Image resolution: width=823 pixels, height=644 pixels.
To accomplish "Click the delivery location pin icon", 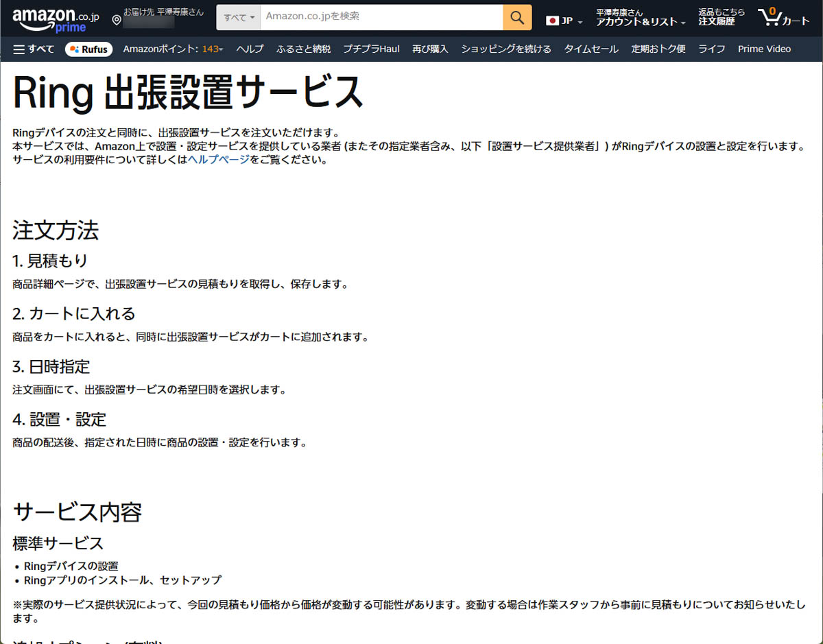I will 117,21.
